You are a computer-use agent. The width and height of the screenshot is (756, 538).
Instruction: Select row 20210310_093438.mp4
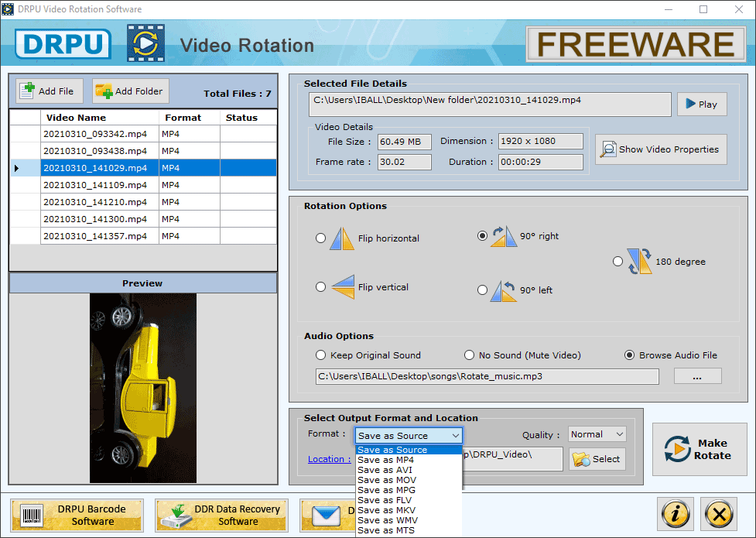(x=143, y=150)
